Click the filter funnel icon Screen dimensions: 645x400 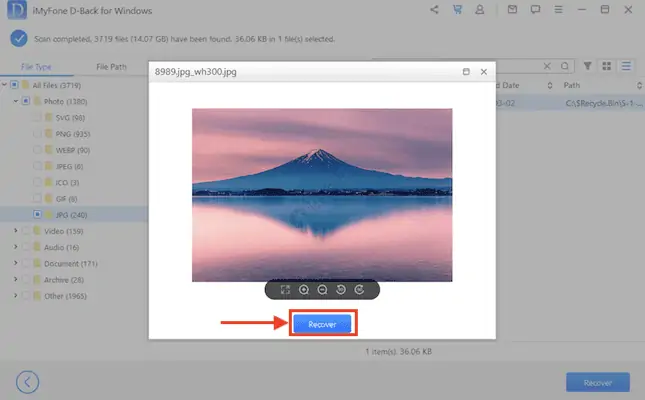point(588,66)
